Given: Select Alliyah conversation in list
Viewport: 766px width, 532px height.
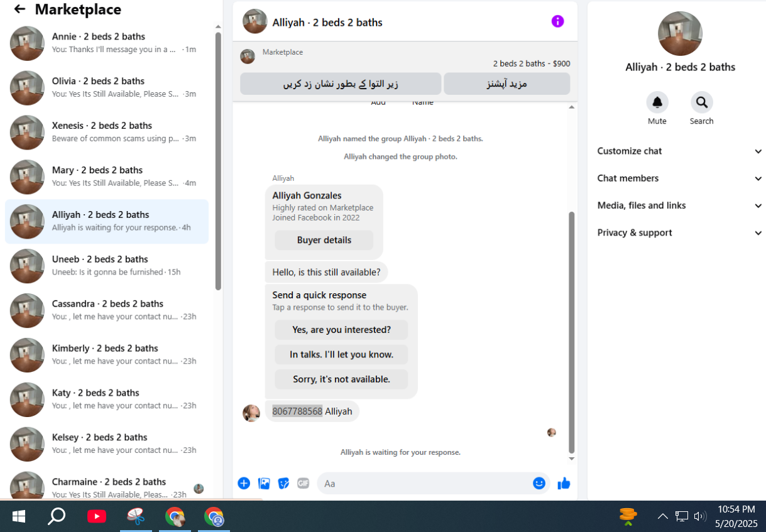Looking at the screenshot, I should 107,221.
